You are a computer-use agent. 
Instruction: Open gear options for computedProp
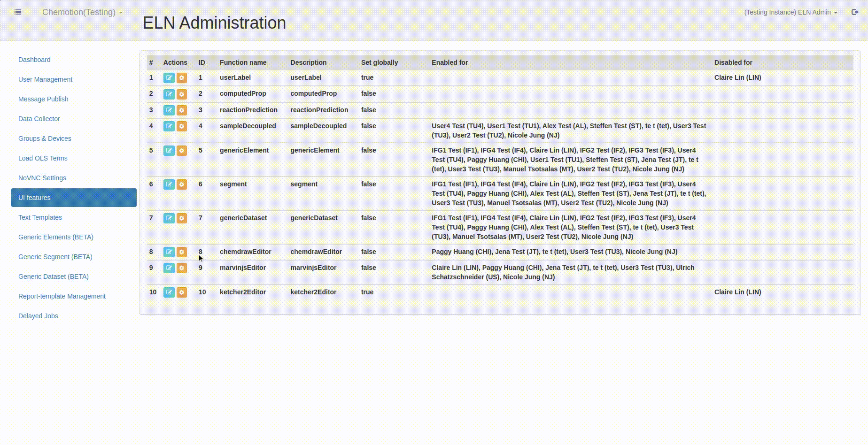(182, 94)
